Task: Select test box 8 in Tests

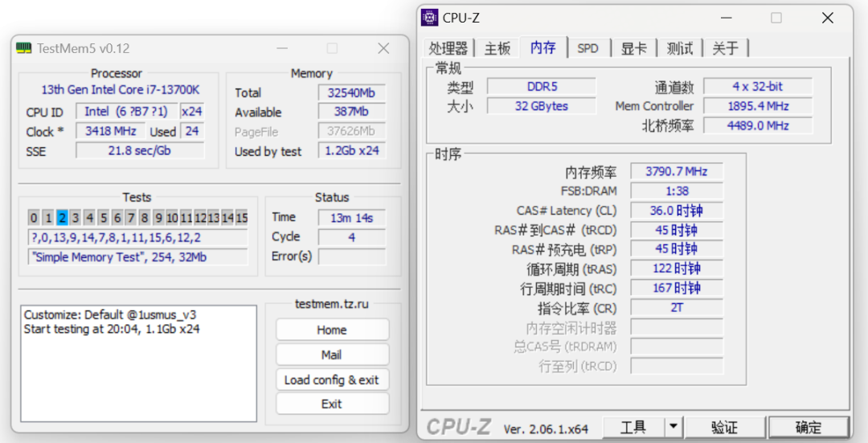Action: (x=145, y=218)
